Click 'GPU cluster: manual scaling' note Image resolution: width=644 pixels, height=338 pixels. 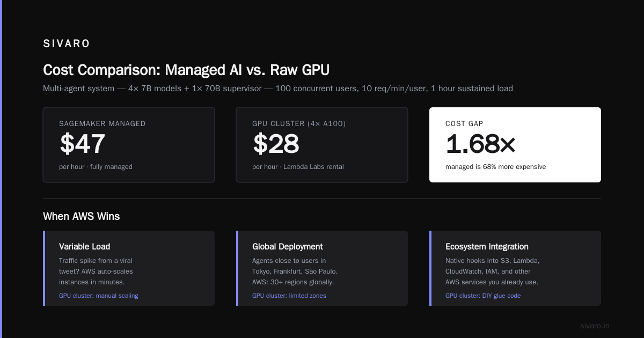tap(98, 296)
